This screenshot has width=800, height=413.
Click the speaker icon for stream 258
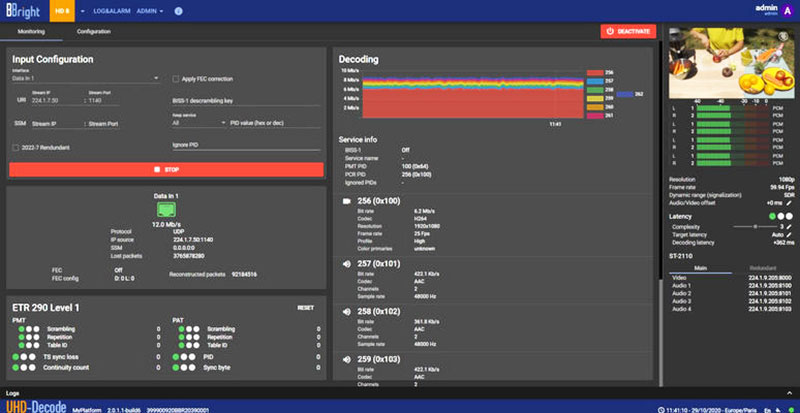[x=346, y=310]
